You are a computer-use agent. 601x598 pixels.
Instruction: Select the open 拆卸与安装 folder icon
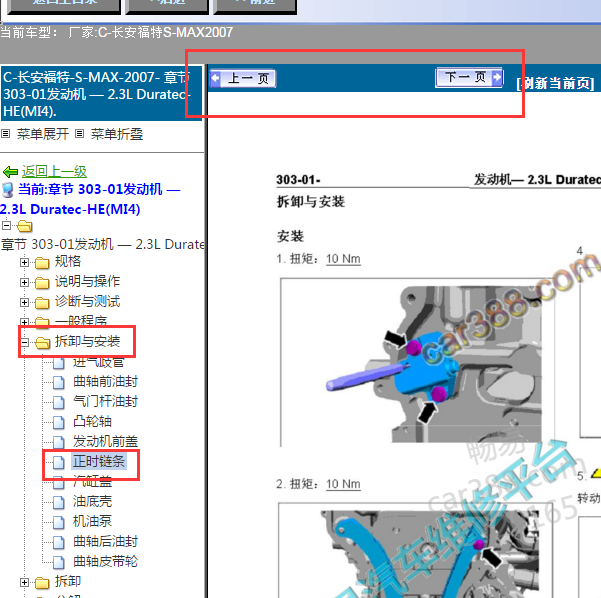[43, 342]
